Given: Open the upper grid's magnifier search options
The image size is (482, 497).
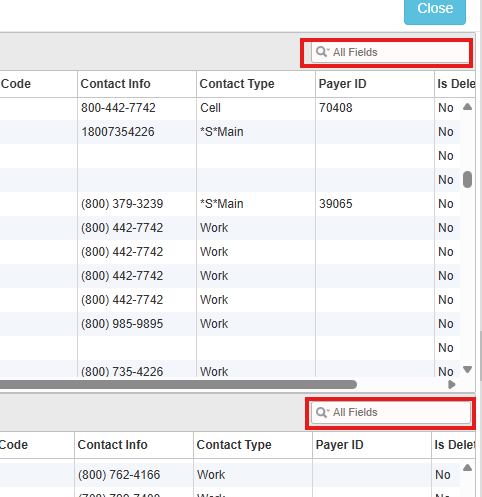Looking at the screenshot, I should [322, 52].
